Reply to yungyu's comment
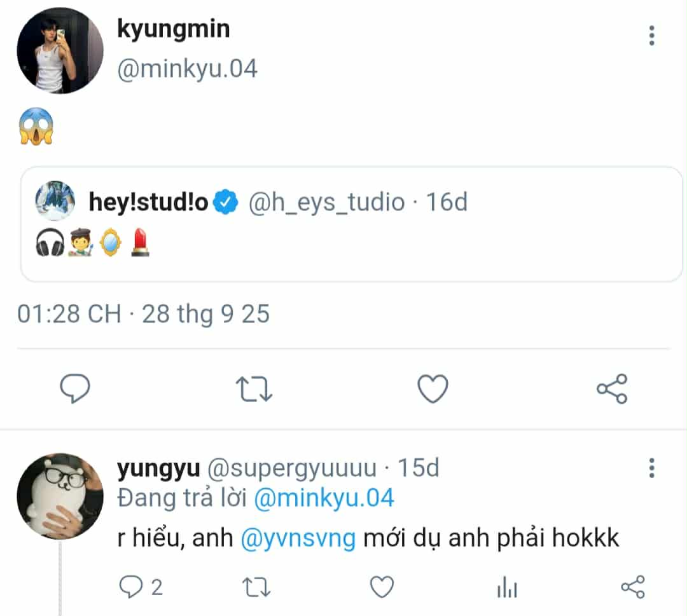 coord(131,587)
